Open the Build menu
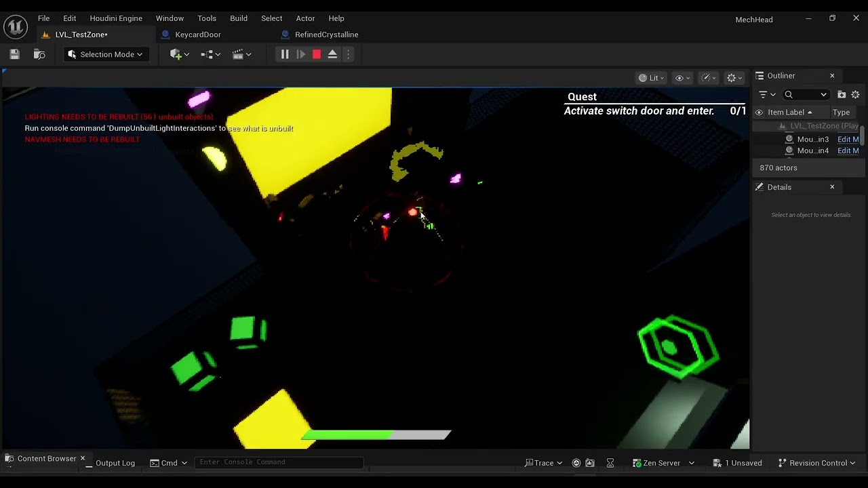Viewport: 868px width, 488px height. tap(239, 18)
